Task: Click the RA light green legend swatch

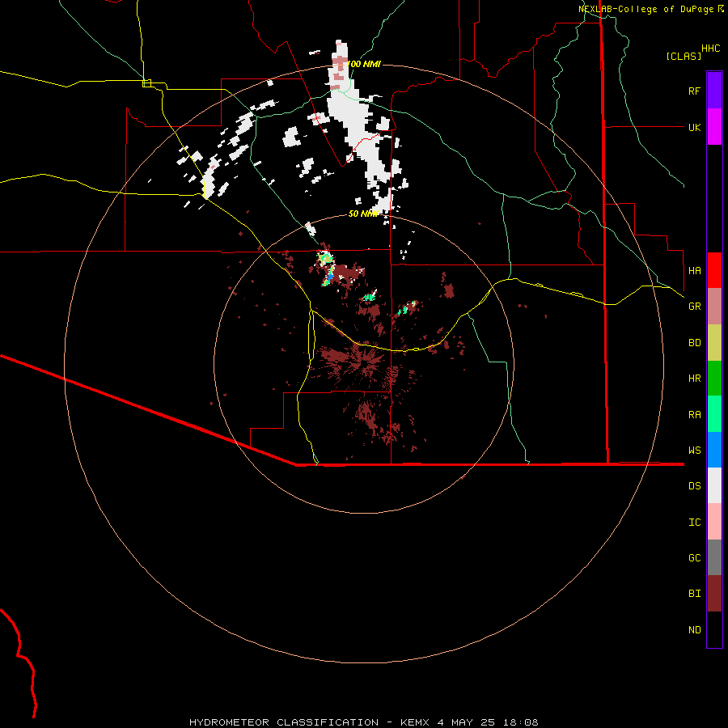Action: point(714,414)
